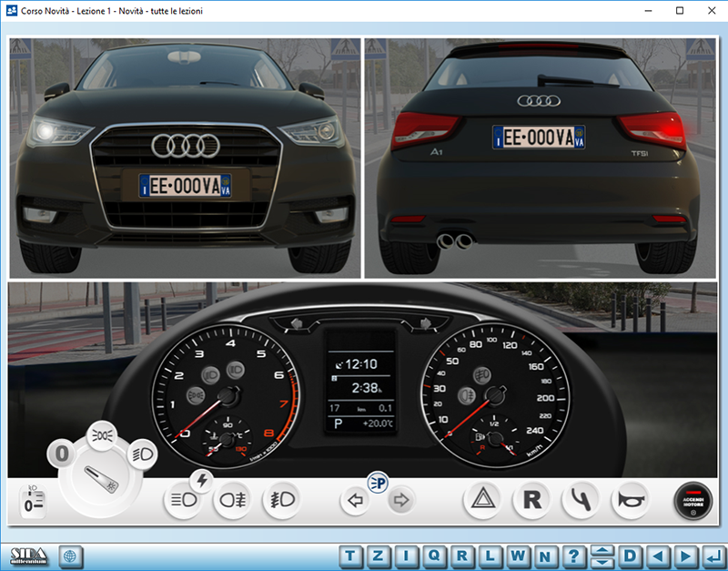Viewport: 728px width, 571px height.
Task: Open the help question mark button
Action: [x=572, y=555]
